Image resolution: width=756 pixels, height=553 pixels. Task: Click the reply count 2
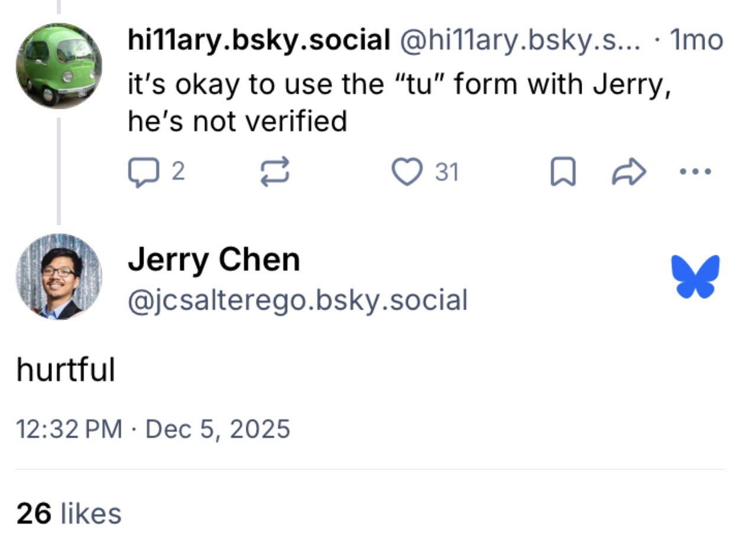tap(178, 173)
